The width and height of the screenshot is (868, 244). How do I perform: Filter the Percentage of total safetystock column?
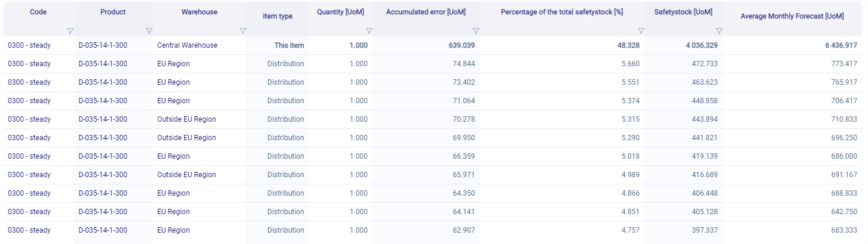point(641,31)
